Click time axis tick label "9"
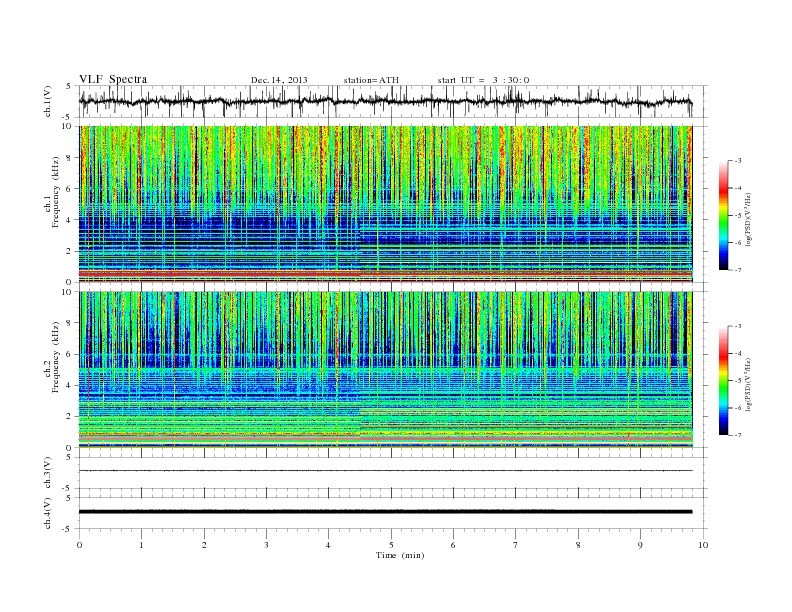792x612 pixels. pos(640,545)
